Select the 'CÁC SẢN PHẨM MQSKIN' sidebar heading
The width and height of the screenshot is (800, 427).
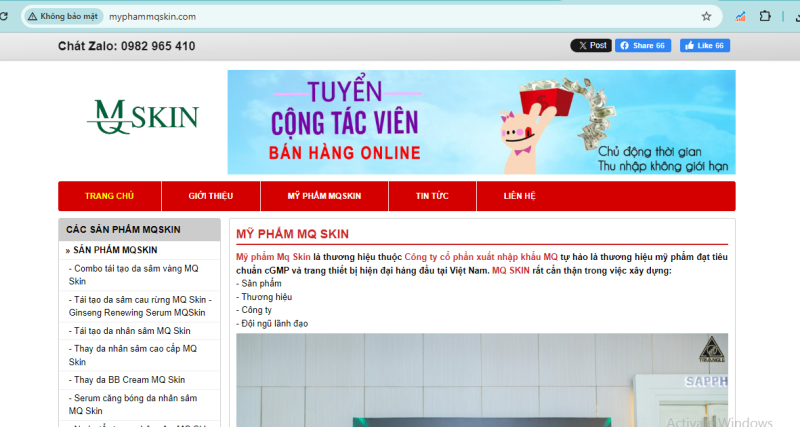tap(123, 230)
